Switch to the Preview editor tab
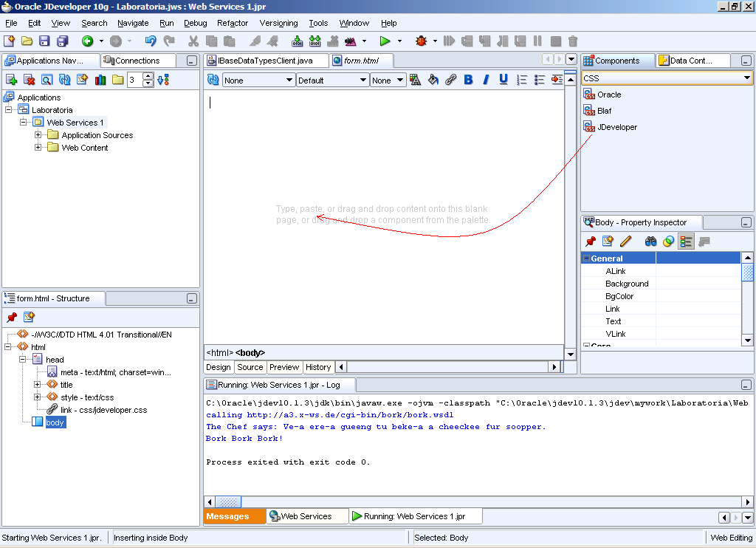Image resolution: width=756 pixels, height=548 pixels. point(284,367)
